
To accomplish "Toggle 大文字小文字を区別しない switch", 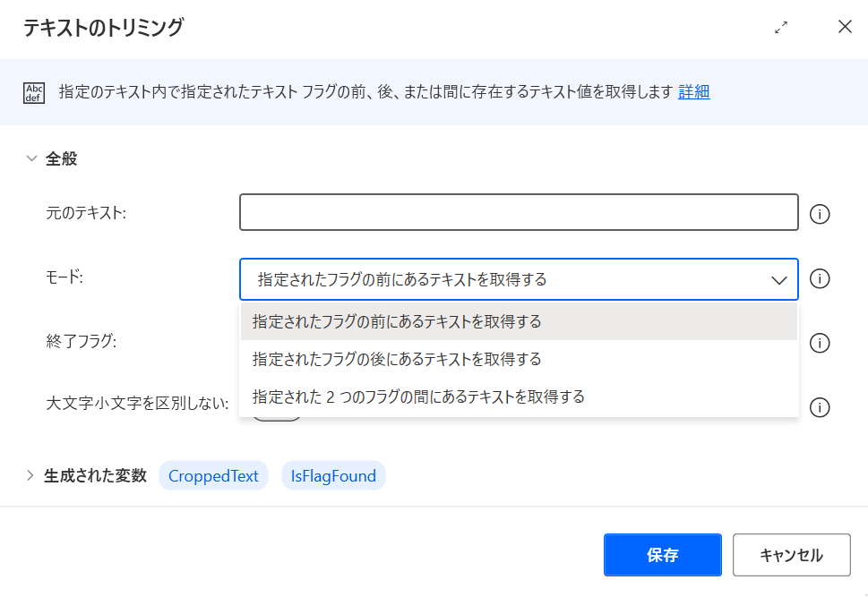I will tap(276, 418).
